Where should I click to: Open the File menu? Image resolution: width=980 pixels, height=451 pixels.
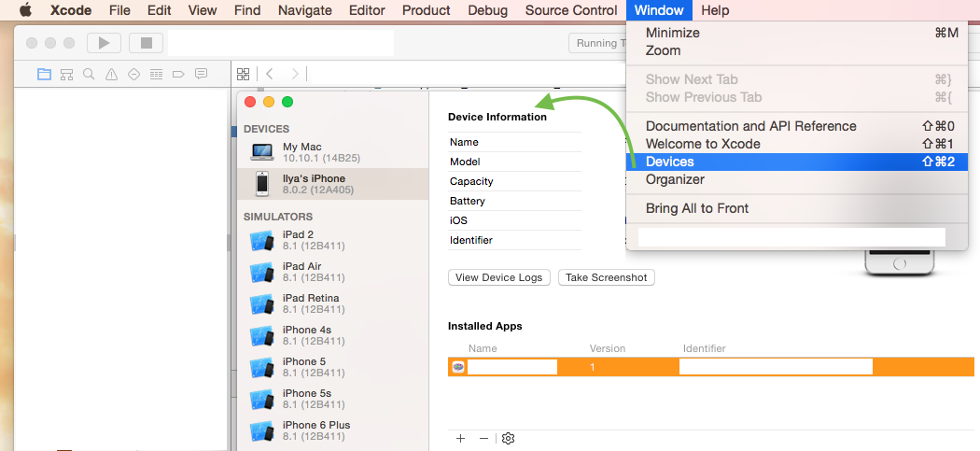click(x=119, y=10)
